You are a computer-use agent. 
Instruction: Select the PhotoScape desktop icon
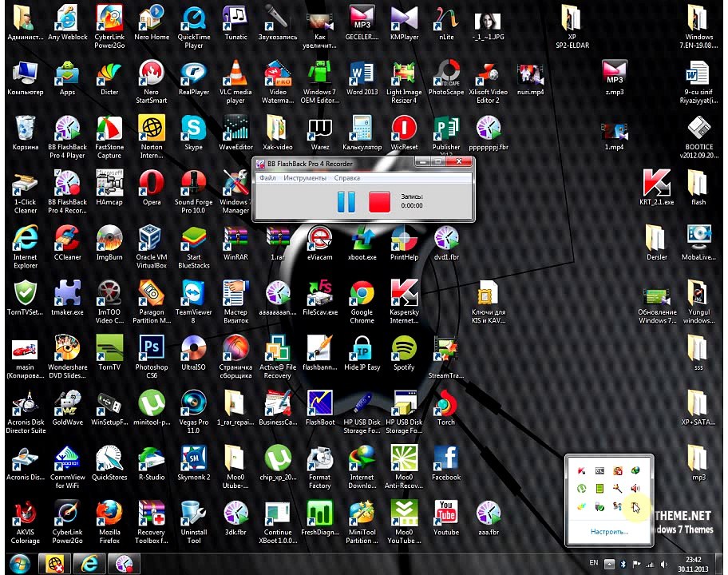point(445,78)
